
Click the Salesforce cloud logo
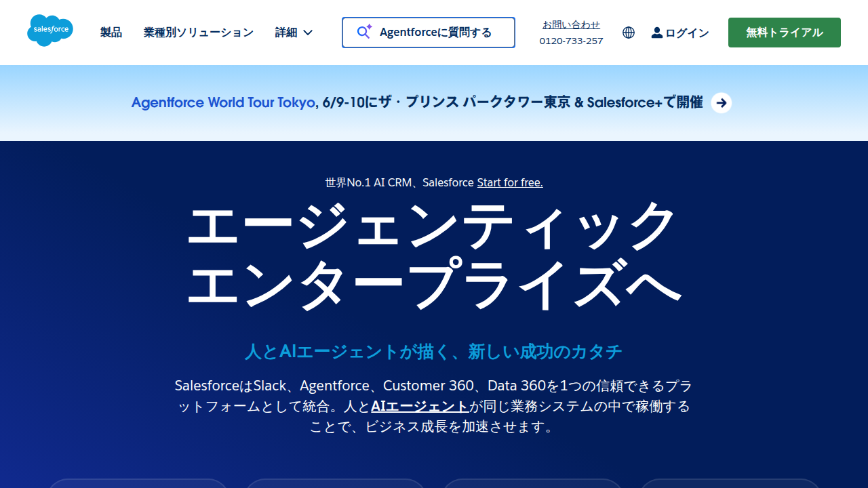pyautogui.click(x=50, y=30)
